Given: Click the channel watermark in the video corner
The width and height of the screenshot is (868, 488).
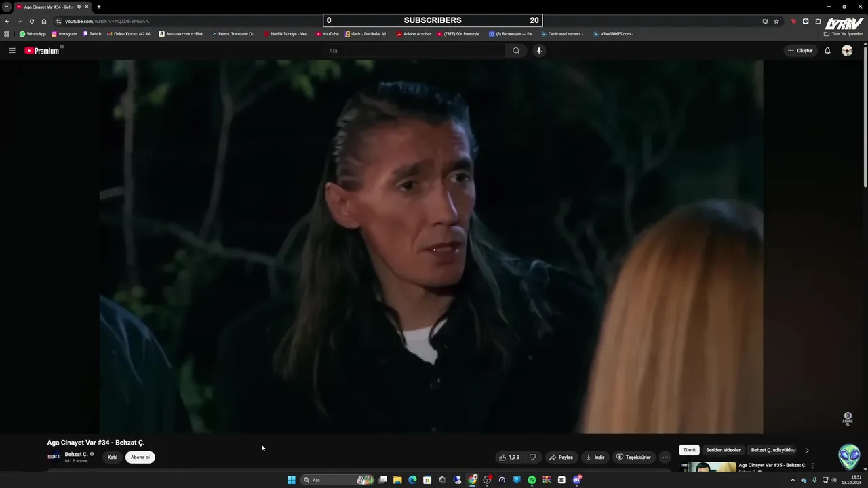Looking at the screenshot, I should click(x=848, y=418).
